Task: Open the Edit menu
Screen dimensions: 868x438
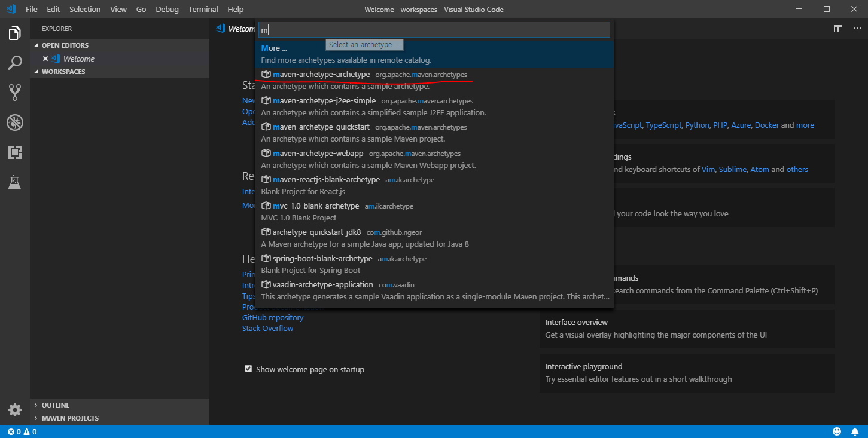Action: (x=53, y=9)
